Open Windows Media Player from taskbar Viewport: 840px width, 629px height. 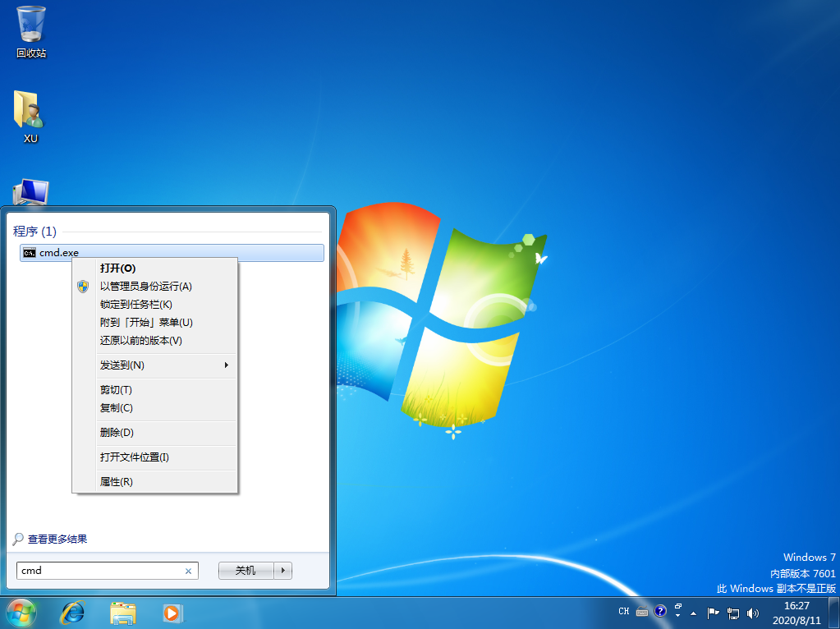tap(172, 613)
